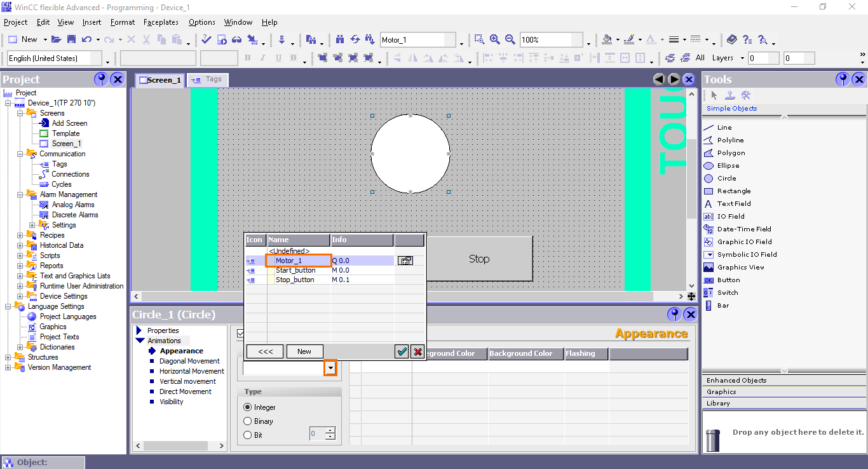Cancel tag selection with red X
868x469 pixels.
417,351
